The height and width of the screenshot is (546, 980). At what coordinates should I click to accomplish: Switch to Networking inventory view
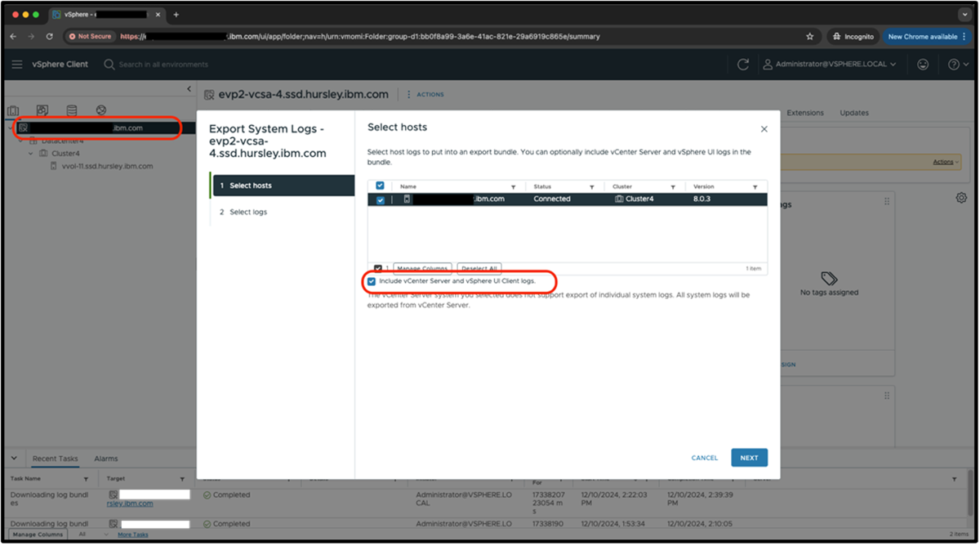(101, 110)
